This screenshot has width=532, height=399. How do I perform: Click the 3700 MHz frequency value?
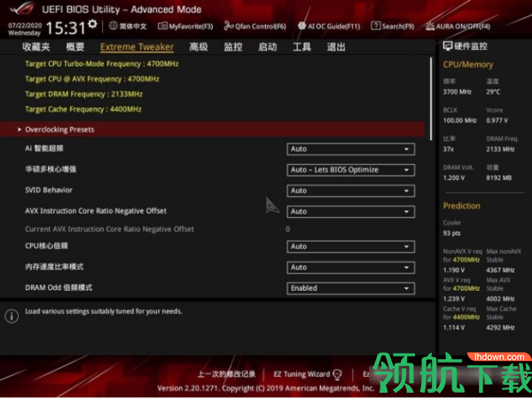[x=457, y=92]
